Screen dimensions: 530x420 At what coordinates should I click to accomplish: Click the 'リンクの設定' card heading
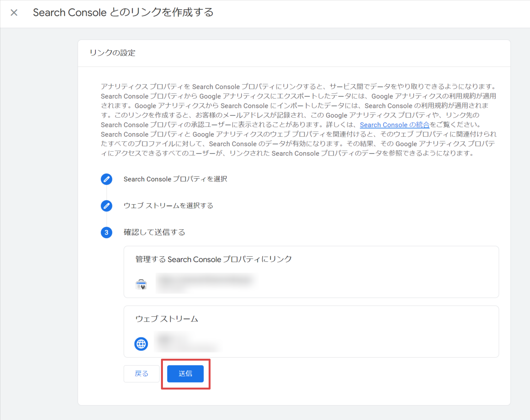tap(112, 53)
